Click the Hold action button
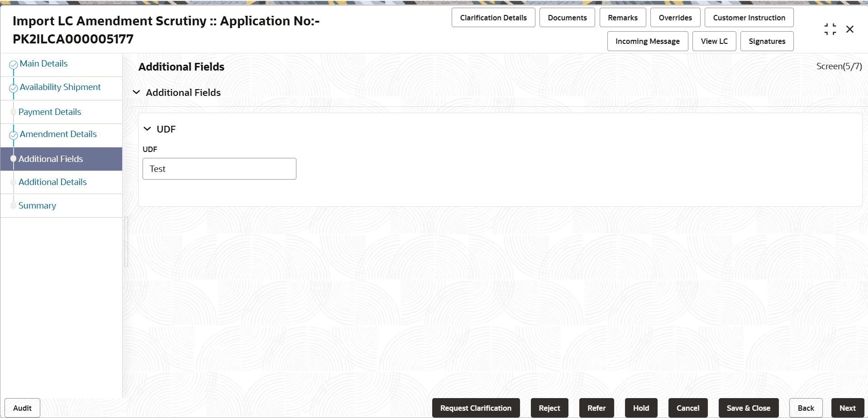Screen dimensions: 868x418 tap(640, 408)
